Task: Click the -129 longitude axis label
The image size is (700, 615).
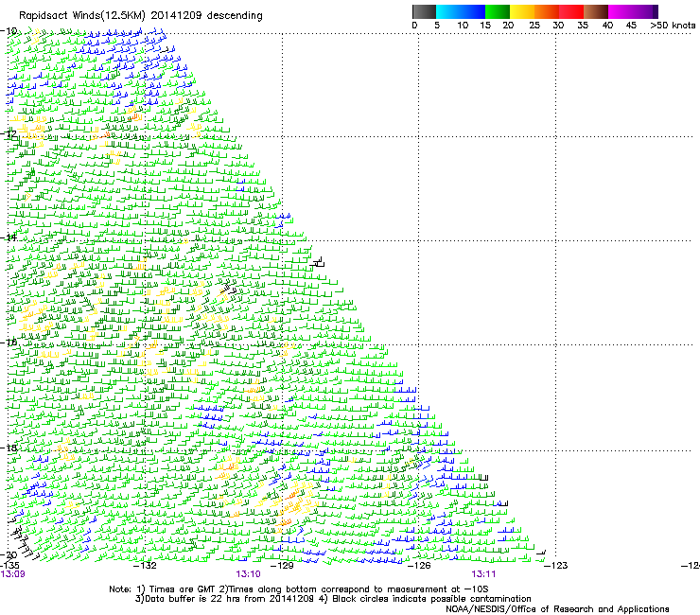Action: [282, 566]
